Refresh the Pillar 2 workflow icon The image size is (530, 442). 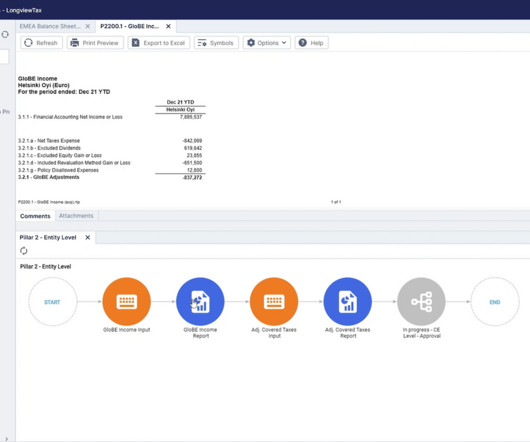pos(23,251)
